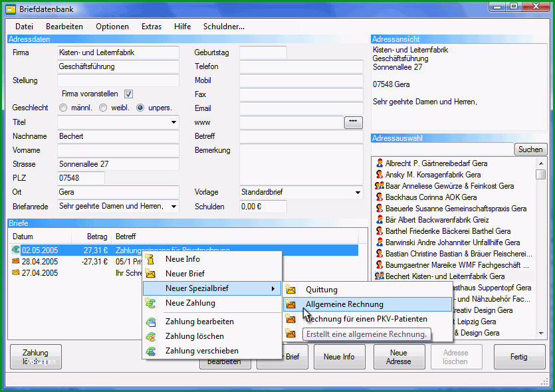Open the Titel dropdown

point(173,122)
